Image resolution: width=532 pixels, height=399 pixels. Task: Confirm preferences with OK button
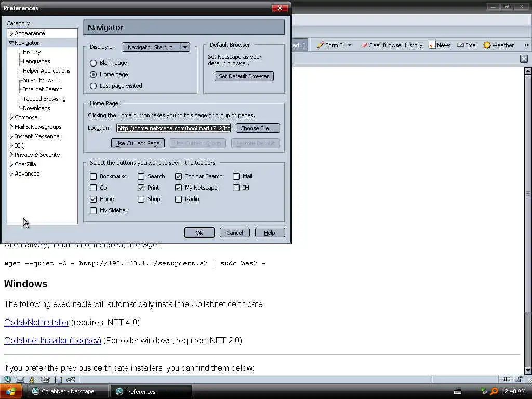pyautogui.click(x=199, y=233)
